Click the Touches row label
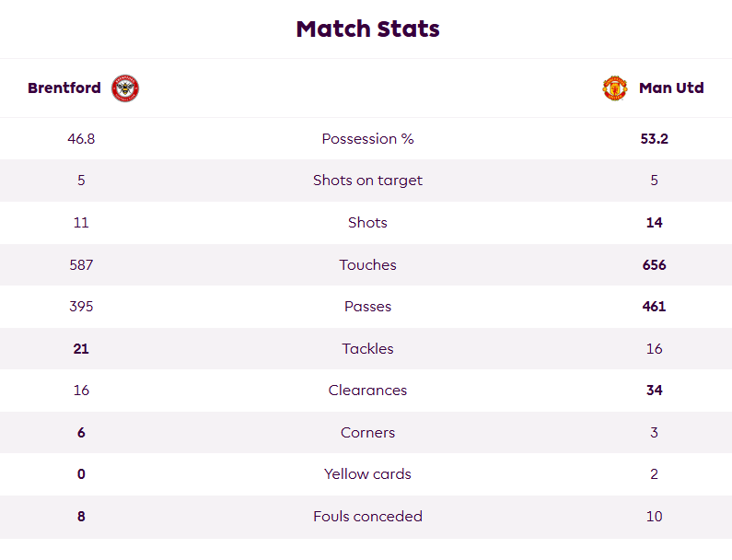732x560 pixels. [x=368, y=265]
